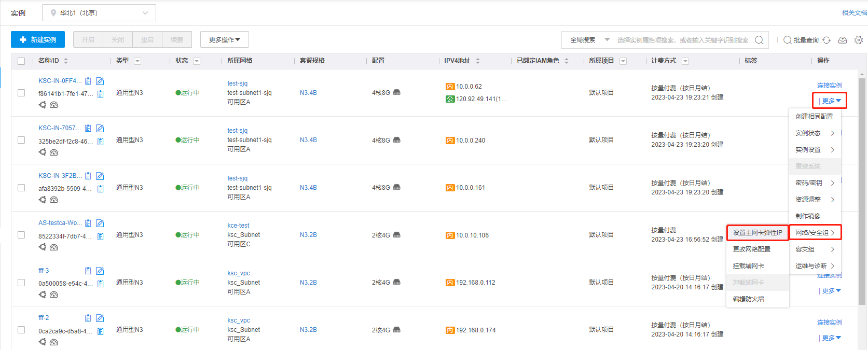Click the instance search input field
Viewport: 868px width, 350px height.
[x=682, y=40]
